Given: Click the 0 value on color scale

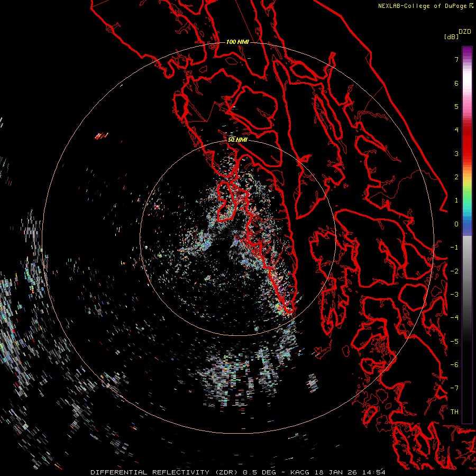Looking at the screenshot, I should [456, 224].
